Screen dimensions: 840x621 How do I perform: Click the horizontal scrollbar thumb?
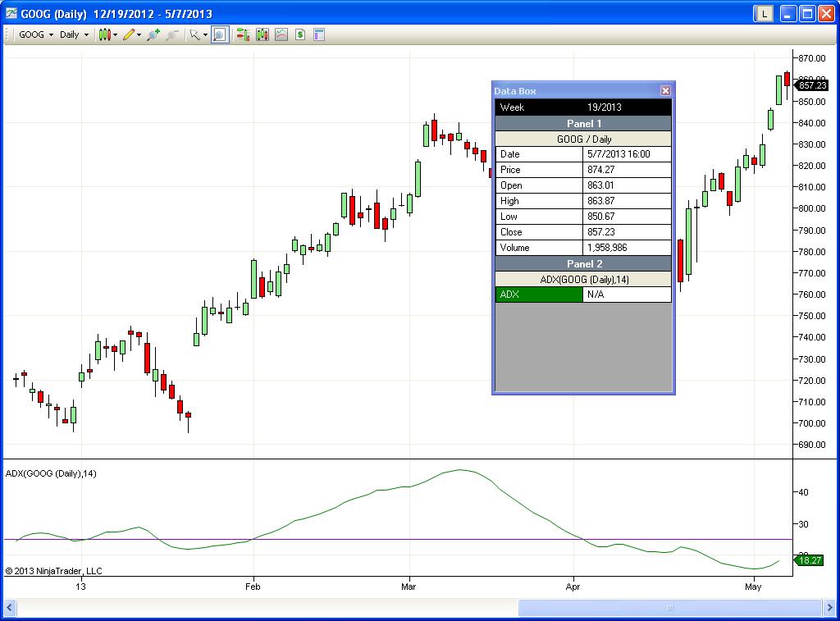pyautogui.click(x=669, y=608)
